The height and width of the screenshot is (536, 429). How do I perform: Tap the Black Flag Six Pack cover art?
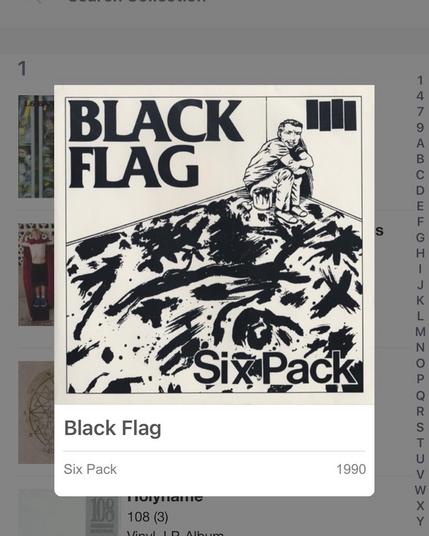click(x=214, y=245)
